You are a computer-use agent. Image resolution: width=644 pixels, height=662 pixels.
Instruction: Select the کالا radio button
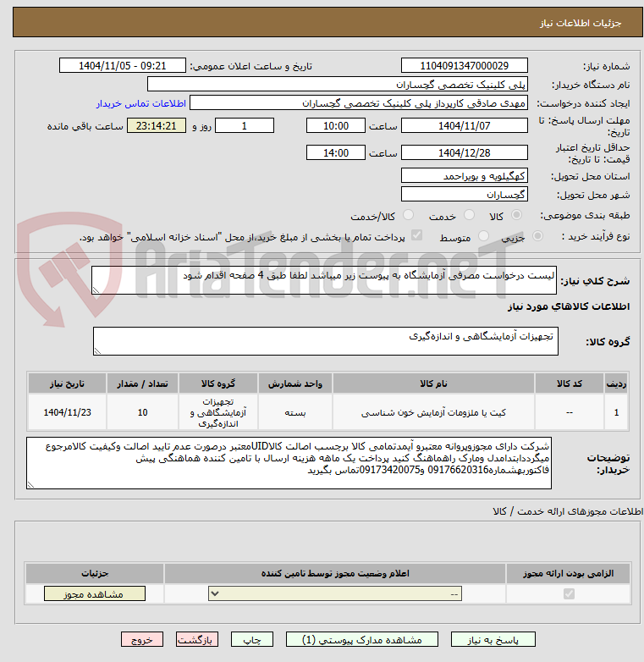point(516,215)
